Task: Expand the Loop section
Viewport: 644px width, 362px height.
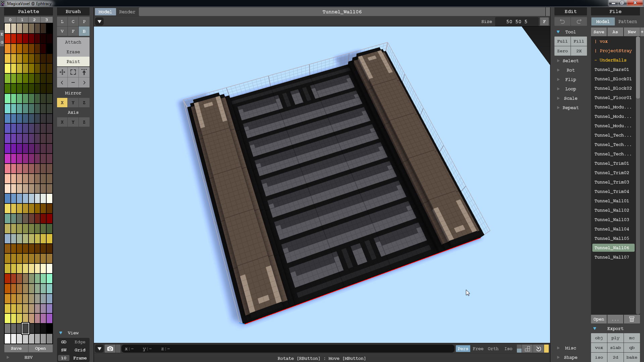Action: (571, 89)
